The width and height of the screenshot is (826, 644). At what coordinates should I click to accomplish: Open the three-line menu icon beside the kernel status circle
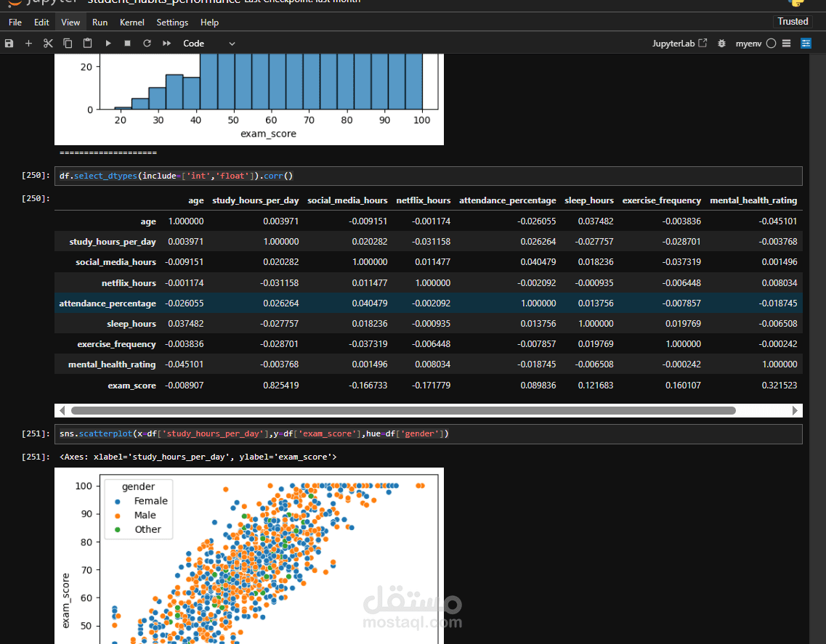[787, 43]
